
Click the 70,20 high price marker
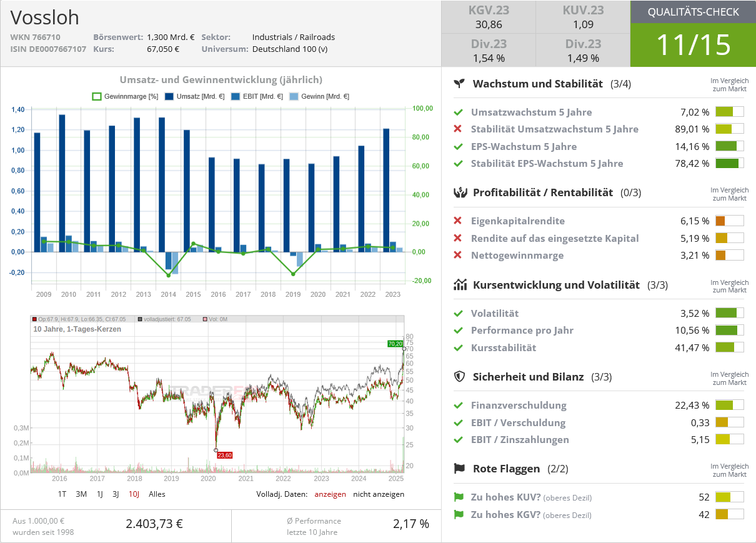tap(395, 344)
